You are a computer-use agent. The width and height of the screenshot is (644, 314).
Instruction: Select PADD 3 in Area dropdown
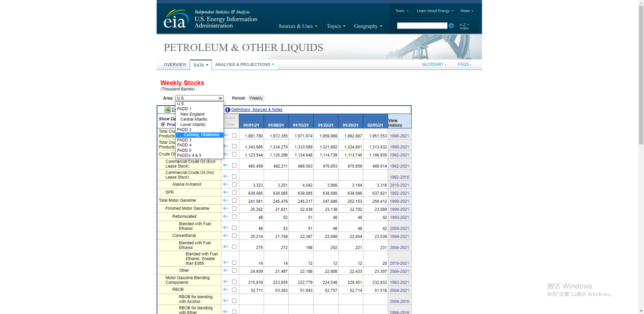click(x=185, y=140)
